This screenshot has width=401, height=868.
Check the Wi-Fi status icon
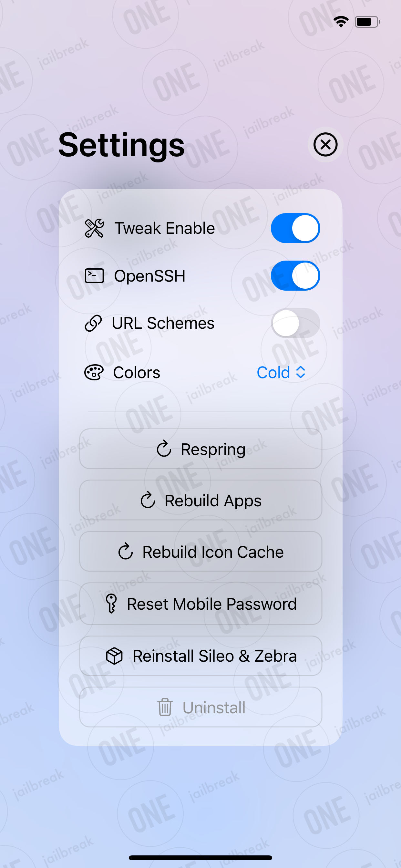pyautogui.click(x=341, y=22)
